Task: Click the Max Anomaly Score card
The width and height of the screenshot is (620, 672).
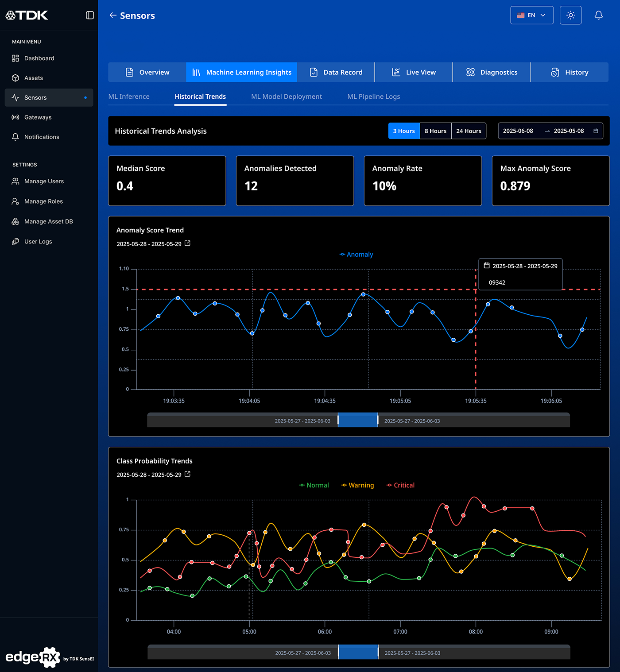Action: click(550, 181)
